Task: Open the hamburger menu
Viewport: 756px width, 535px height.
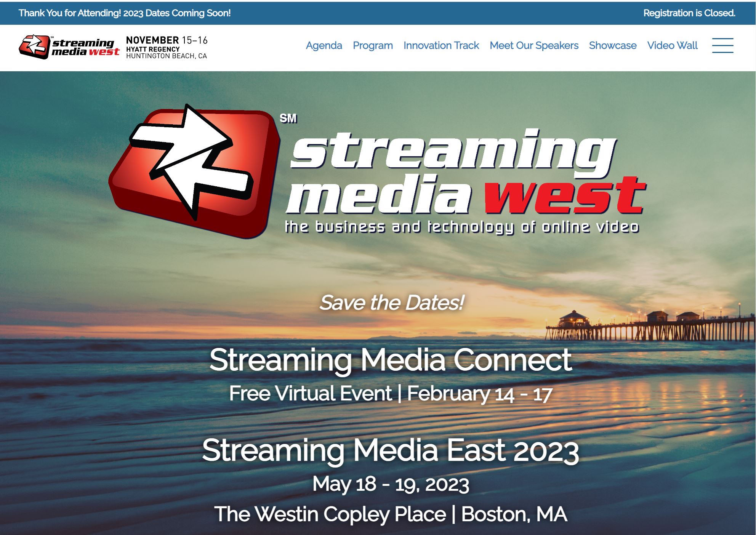Action: [723, 45]
